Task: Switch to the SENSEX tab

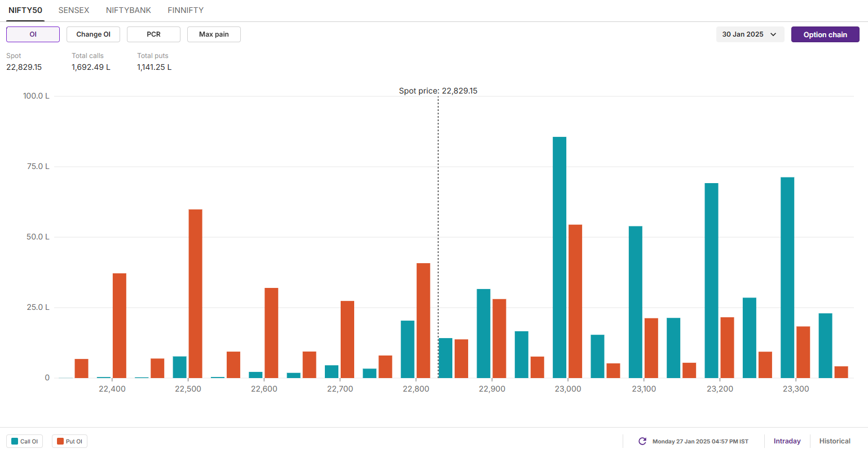Action: pyautogui.click(x=74, y=10)
